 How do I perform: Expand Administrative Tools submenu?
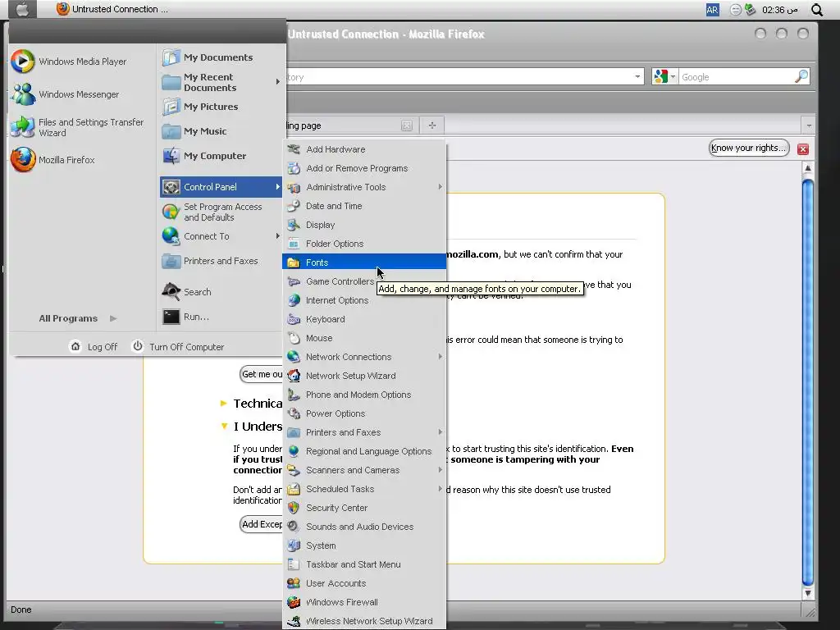441,187
